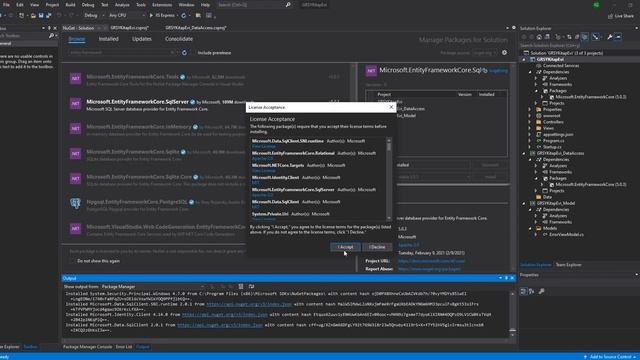
Task: Open NuGet package source settings gear
Action: tap(504, 53)
